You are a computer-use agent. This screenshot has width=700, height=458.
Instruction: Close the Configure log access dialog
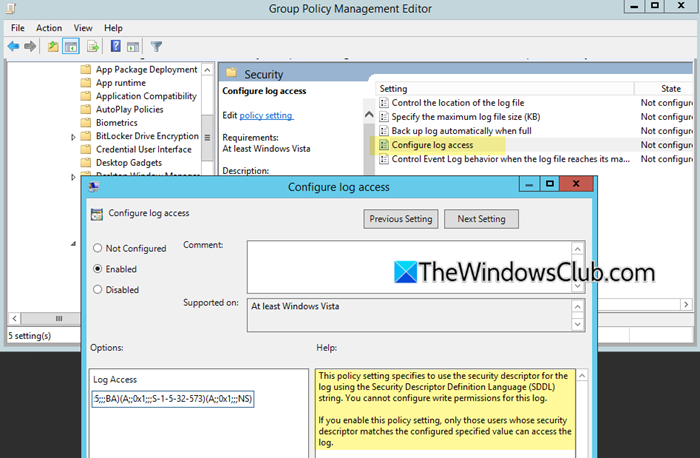(x=576, y=183)
